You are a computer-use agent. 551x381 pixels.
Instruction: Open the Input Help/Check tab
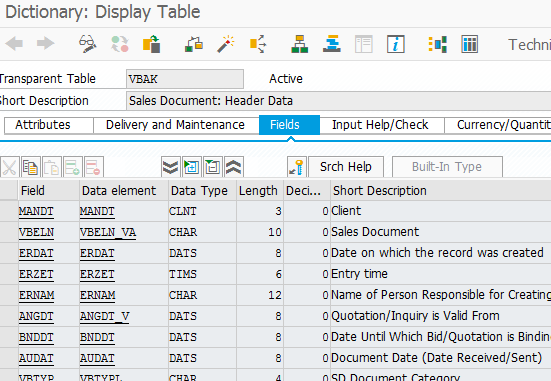click(381, 125)
